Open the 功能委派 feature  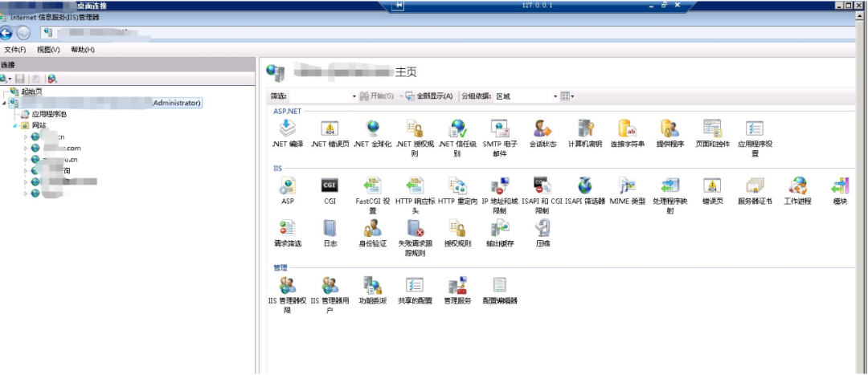373,291
